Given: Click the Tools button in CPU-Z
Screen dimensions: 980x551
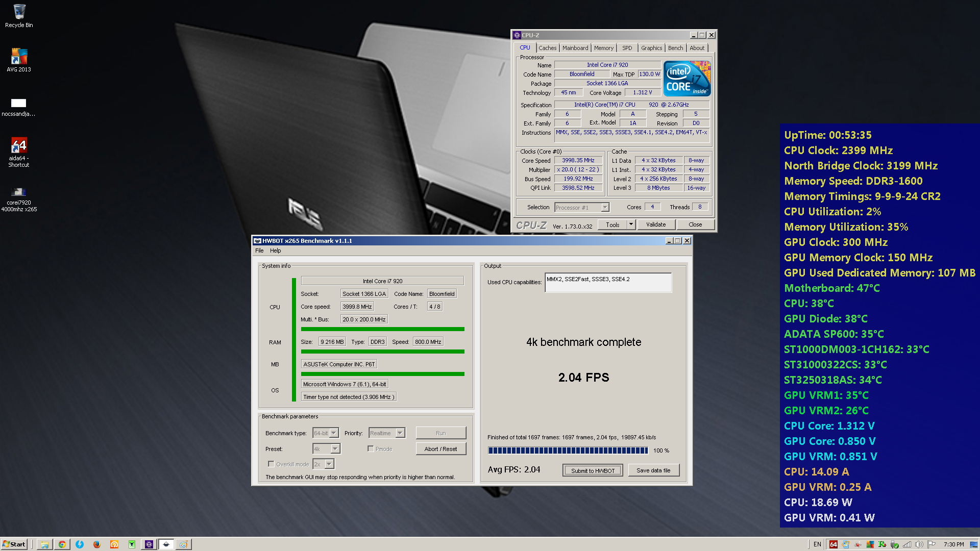Looking at the screenshot, I should [612, 224].
